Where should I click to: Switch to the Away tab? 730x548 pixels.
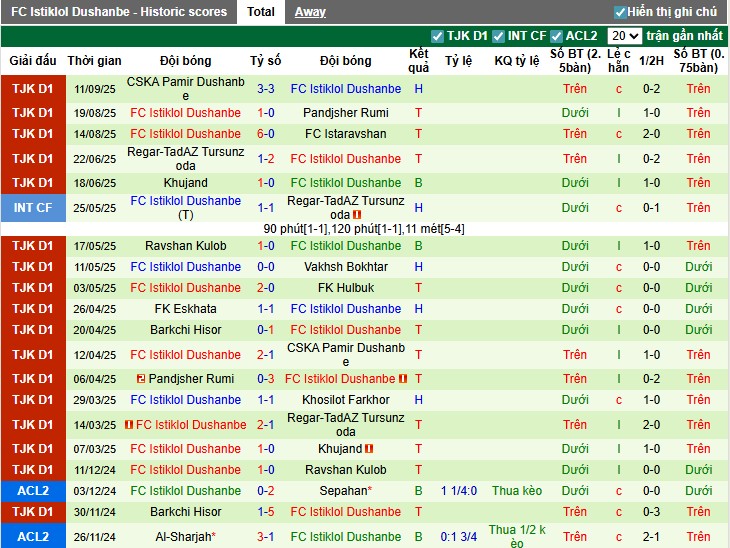(310, 12)
